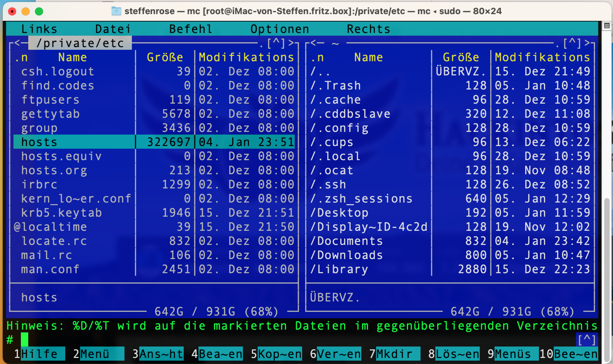Screen dimensions: 613x364
Task: Sort left panel by Name column
Action: click(x=72, y=58)
